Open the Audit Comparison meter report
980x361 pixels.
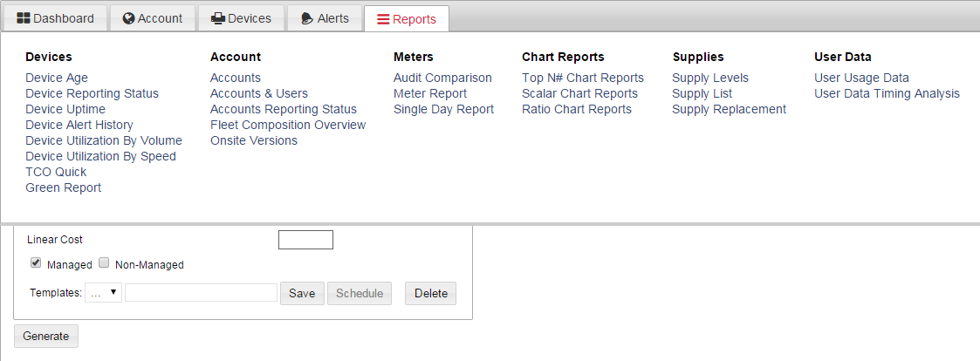(442, 78)
